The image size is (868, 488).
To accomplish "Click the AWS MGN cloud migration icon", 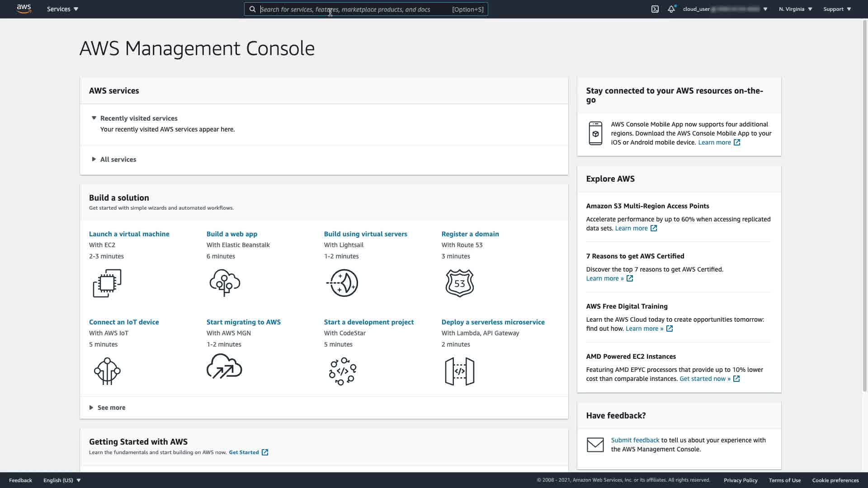I will tap(224, 366).
